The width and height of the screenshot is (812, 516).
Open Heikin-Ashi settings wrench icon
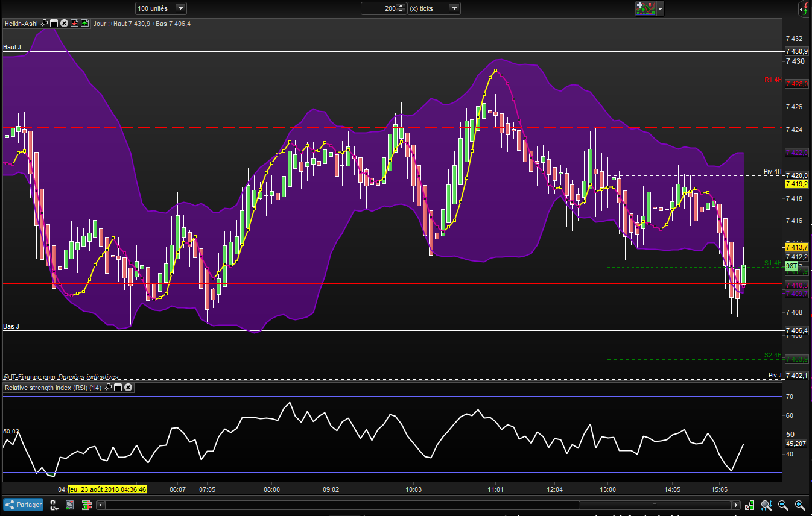point(43,24)
